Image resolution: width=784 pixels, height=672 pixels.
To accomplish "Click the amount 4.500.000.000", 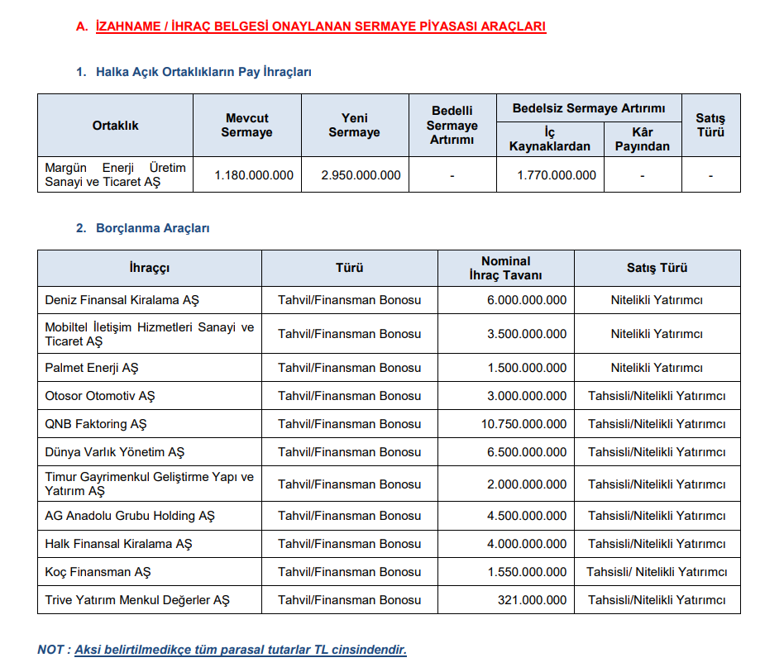I will (527, 516).
